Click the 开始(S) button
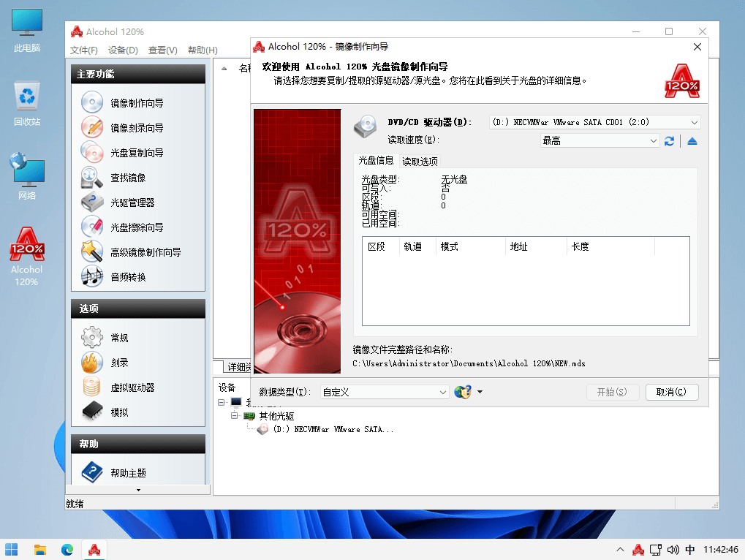The width and height of the screenshot is (745, 560). [612, 392]
